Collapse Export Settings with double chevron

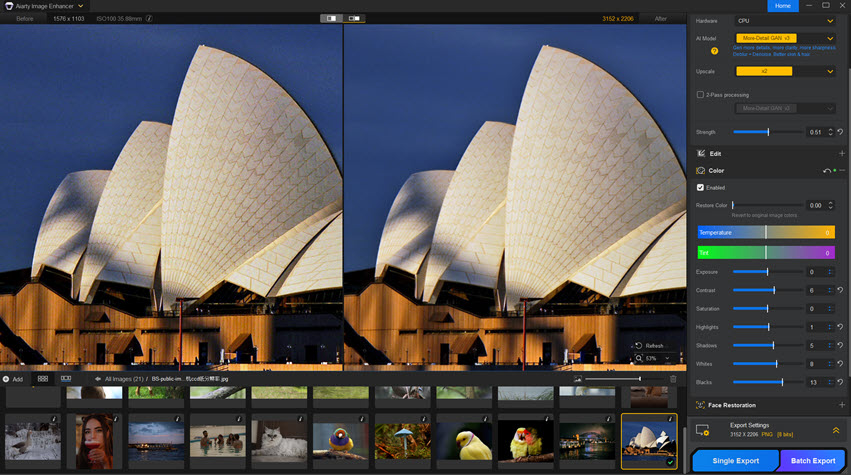coord(836,430)
